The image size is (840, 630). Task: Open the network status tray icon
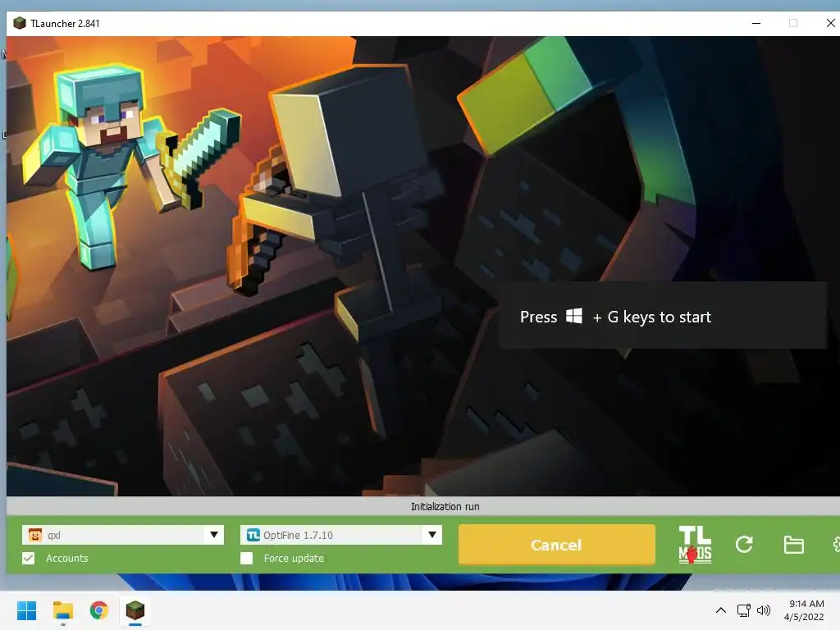point(743,610)
